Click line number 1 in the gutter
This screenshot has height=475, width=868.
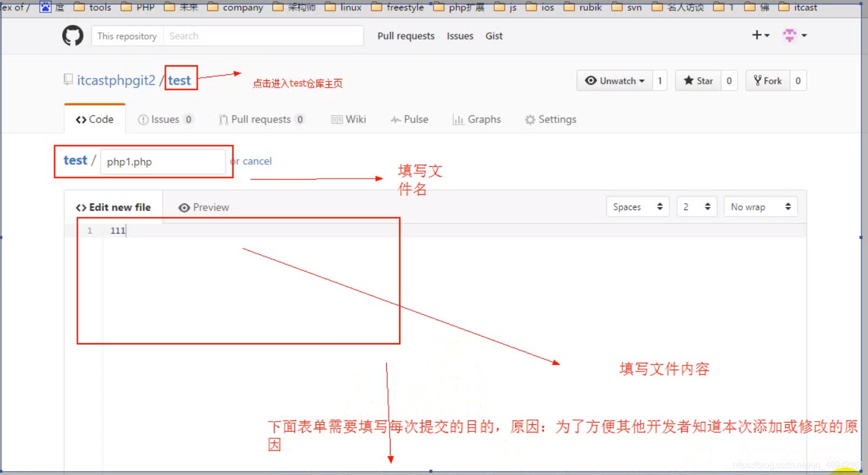[90, 230]
